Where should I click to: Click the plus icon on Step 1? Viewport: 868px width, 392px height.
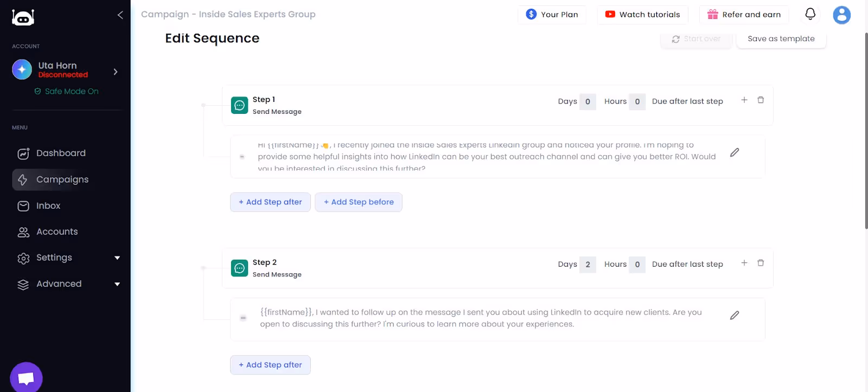(744, 100)
